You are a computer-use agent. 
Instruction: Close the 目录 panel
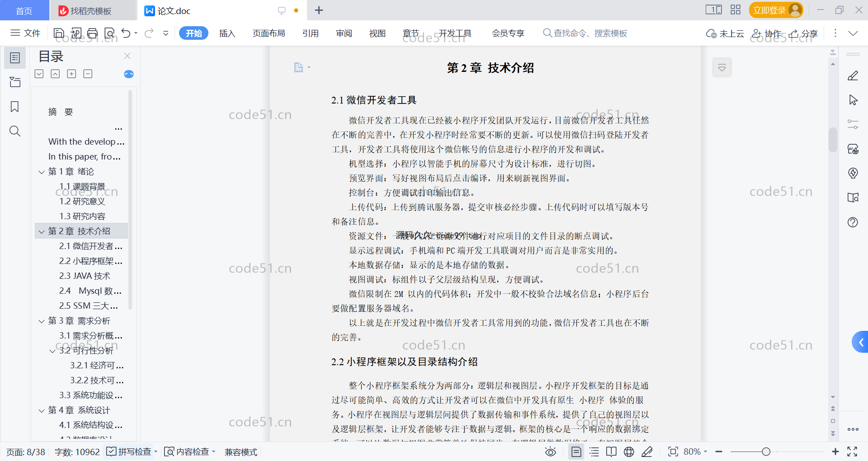coord(127,56)
